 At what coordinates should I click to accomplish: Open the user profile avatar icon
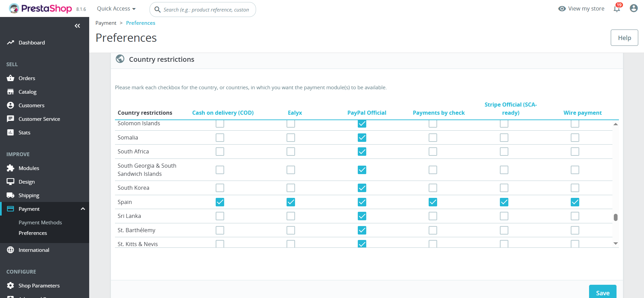tap(633, 8)
